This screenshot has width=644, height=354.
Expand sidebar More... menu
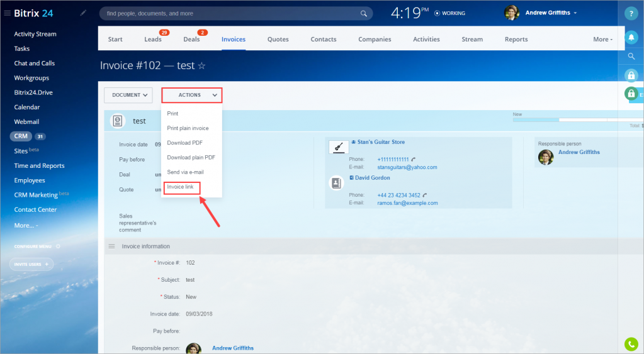coord(26,226)
